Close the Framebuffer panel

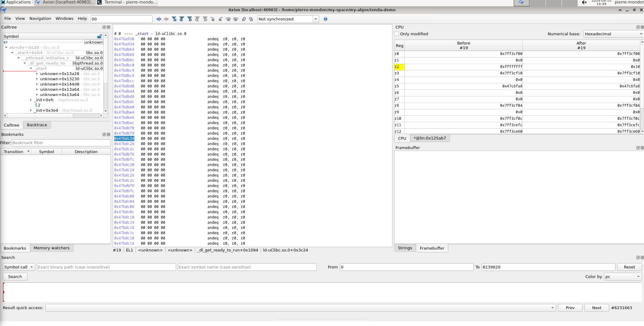(642, 148)
